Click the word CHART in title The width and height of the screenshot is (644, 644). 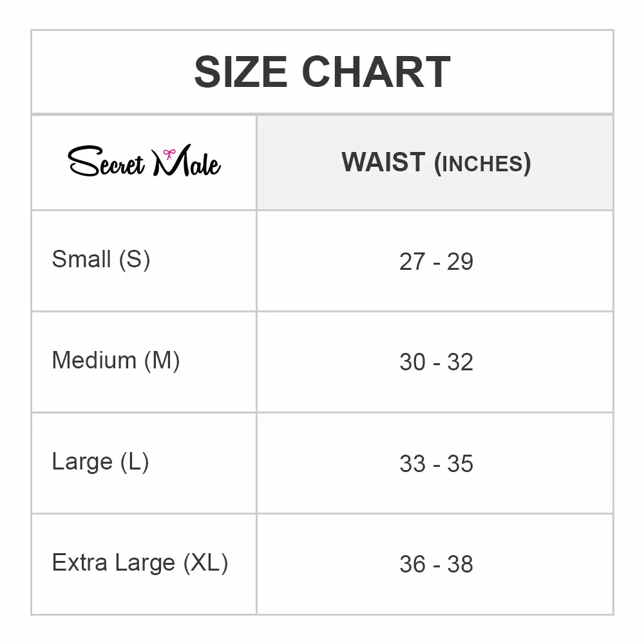375,72
